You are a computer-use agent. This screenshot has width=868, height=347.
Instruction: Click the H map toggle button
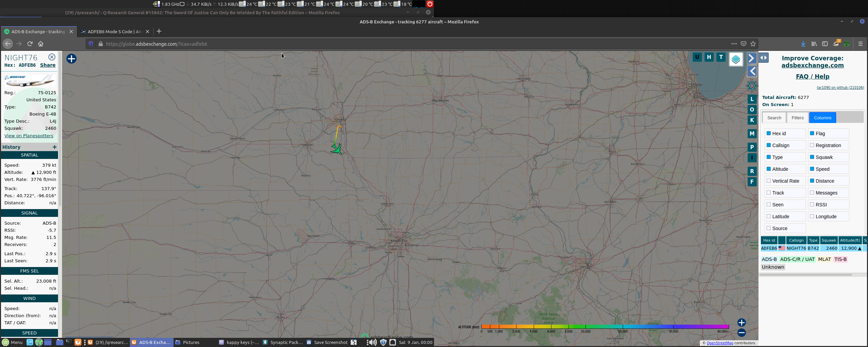(x=709, y=57)
